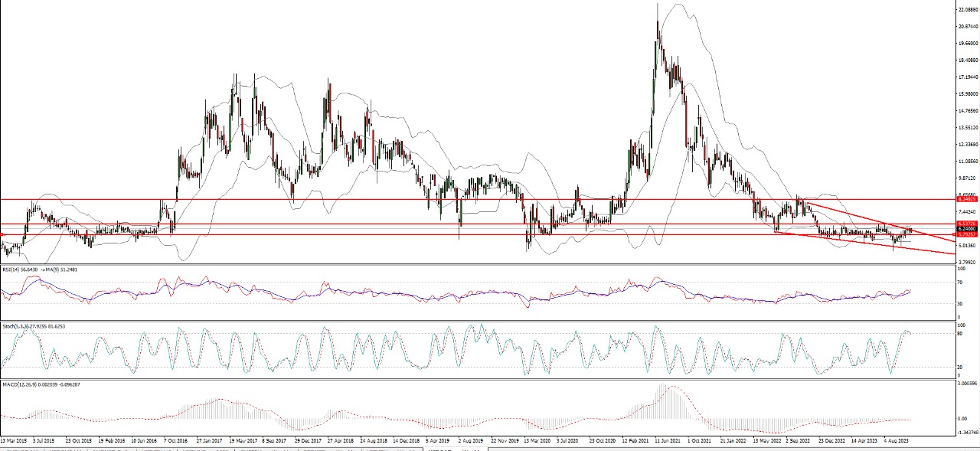Click the 5 Apr 2019 date label
Image resolution: width=980 pixels, height=451 pixels.
[x=437, y=441]
